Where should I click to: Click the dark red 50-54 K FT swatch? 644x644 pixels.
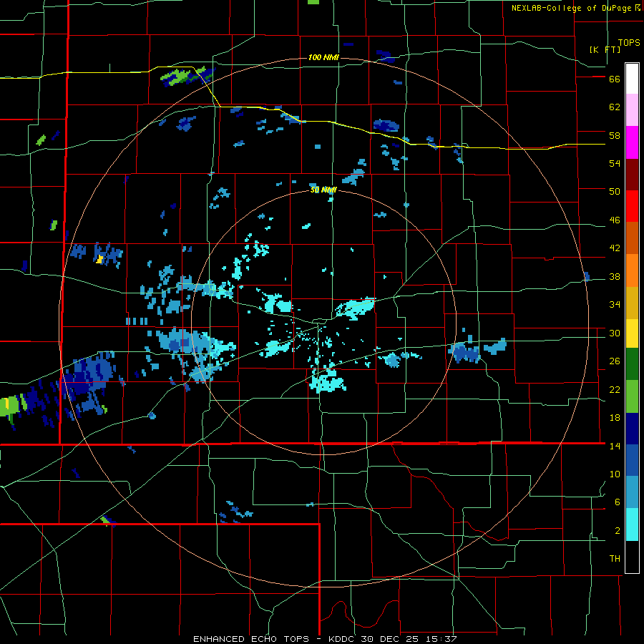pos(632,175)
